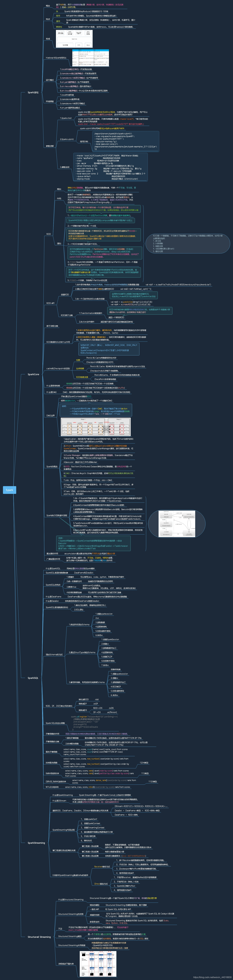Click the RDD summary callout bubble
The height and width of the screenshot is (980, 233).
(x=188, y=243)
